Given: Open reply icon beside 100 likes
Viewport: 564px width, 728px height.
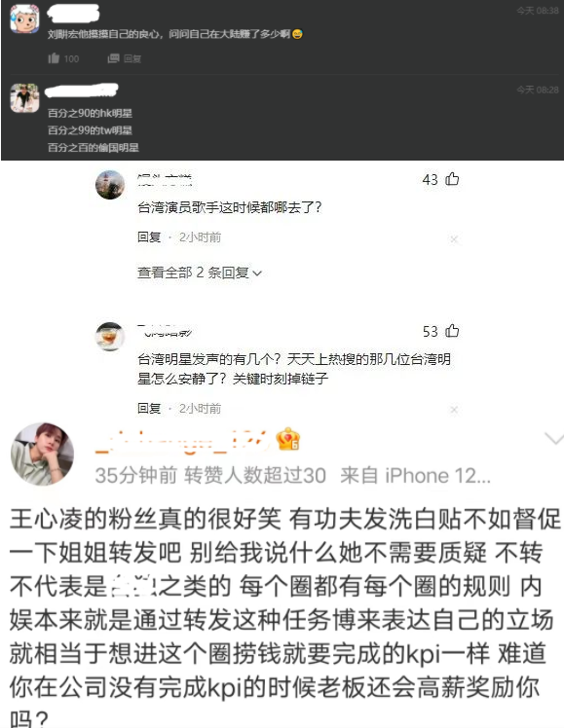Looking at the screenshot, I should click(x=114, y=58).
